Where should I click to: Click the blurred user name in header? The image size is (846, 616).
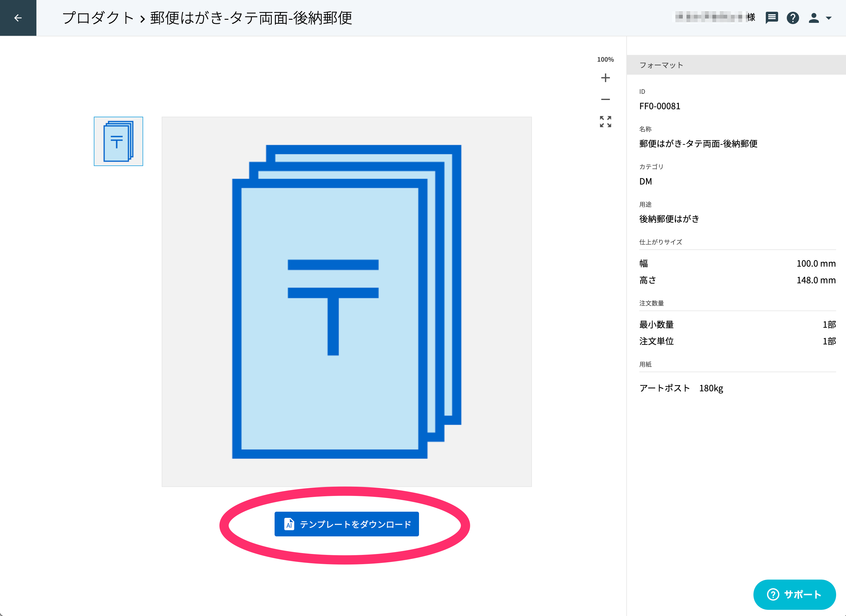pos(711,17)
